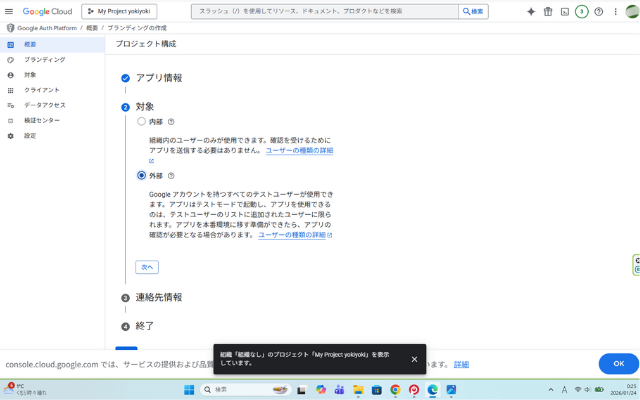This screenshot has height=400, width=640.
Task: Open ブランディング in the sidebar
Action: point(44,60)
